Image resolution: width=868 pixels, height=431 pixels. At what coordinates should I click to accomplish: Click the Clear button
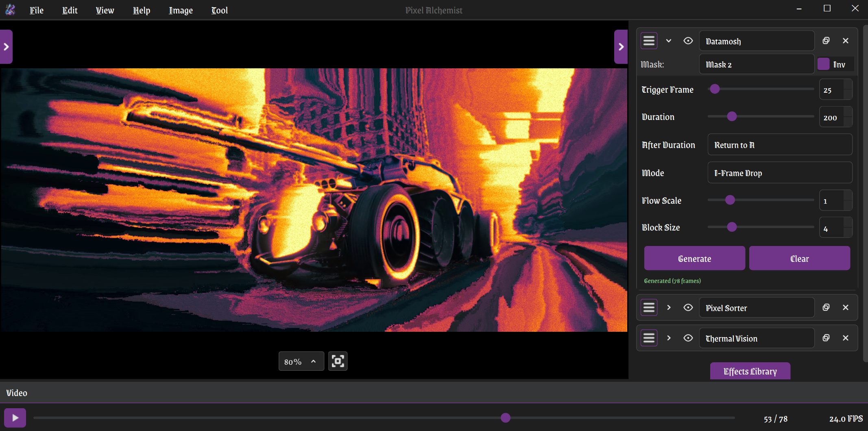tap(800, 258)
